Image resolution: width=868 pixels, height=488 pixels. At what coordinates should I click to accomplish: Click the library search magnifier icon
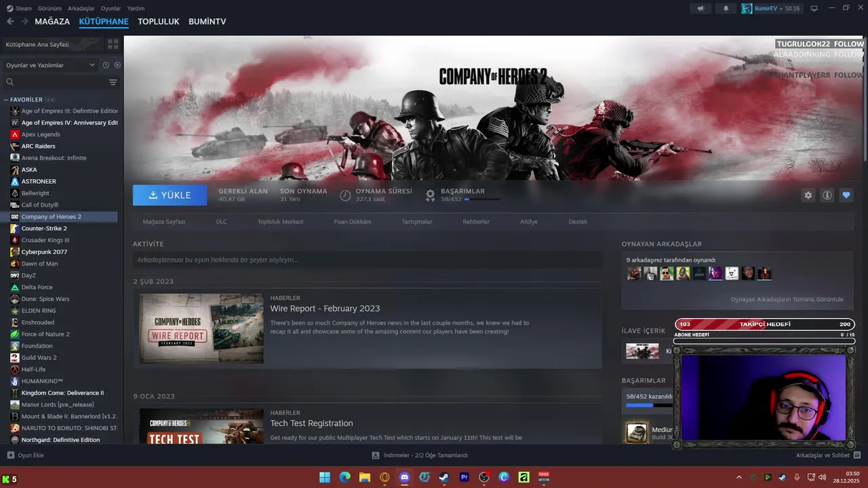click(9, 82)
